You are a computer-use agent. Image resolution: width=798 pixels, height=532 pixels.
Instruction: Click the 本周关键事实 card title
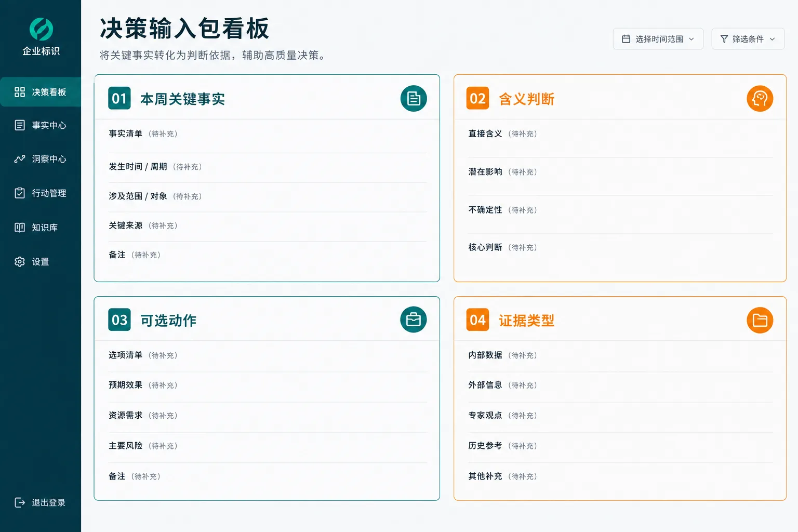coord(182,99)
